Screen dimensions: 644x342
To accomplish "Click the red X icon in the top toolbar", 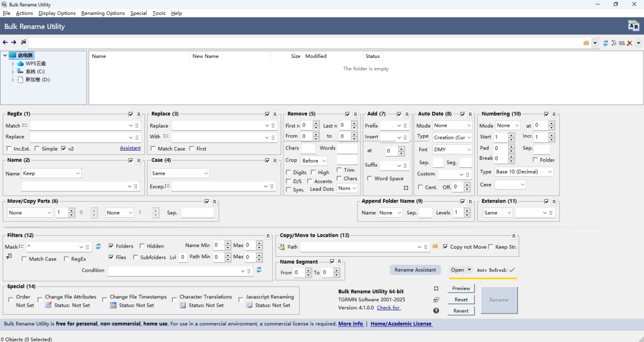I will tap(630, 43).
